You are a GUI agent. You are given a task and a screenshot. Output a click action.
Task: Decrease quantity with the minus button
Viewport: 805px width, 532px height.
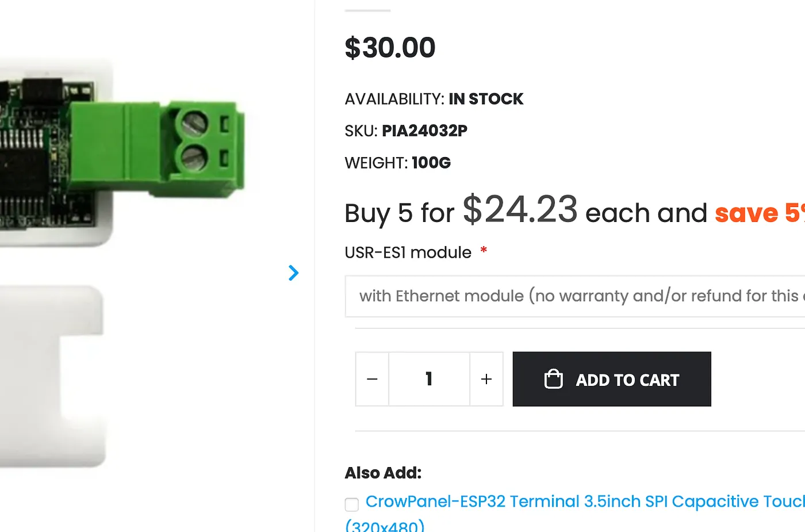pos(372,379)
